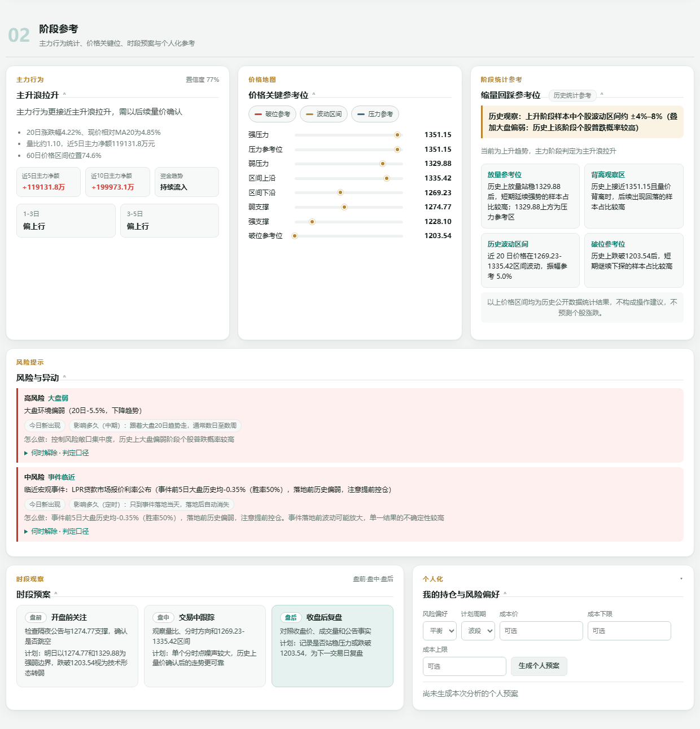The height and width of the screenshot is (729, 700).
Task: Click the 事件临近 risk tag
Action: [62, 477]
